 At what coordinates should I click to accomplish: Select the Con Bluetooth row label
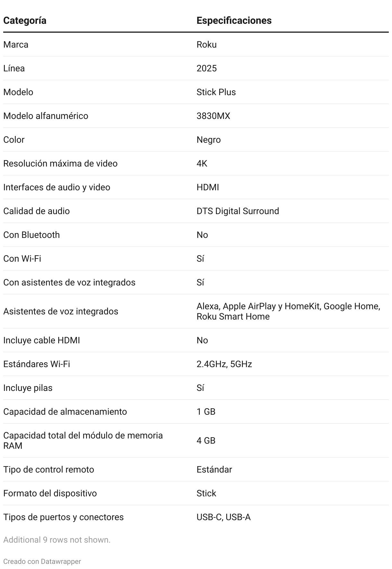coord(31,235)
